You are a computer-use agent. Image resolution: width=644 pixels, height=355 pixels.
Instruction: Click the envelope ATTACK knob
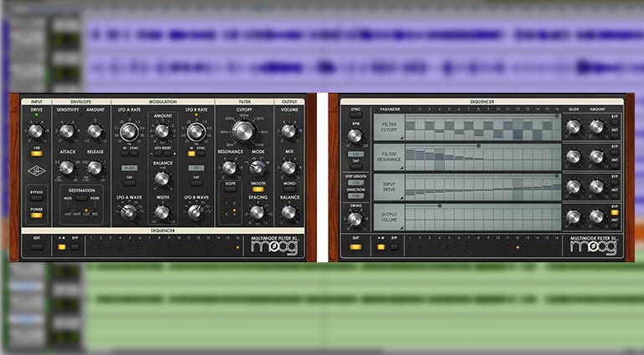[x=67, y=167]
